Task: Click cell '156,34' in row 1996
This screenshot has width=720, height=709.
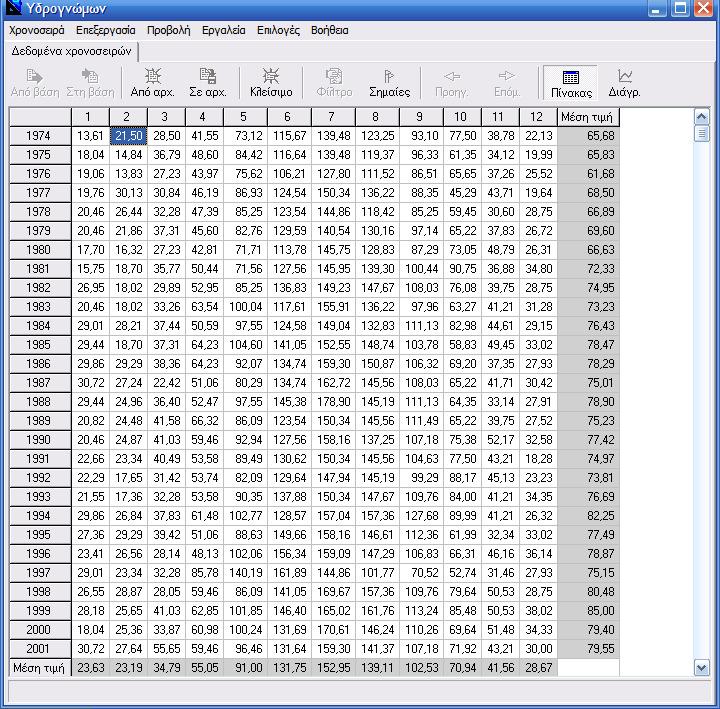Action: point(289,554)
